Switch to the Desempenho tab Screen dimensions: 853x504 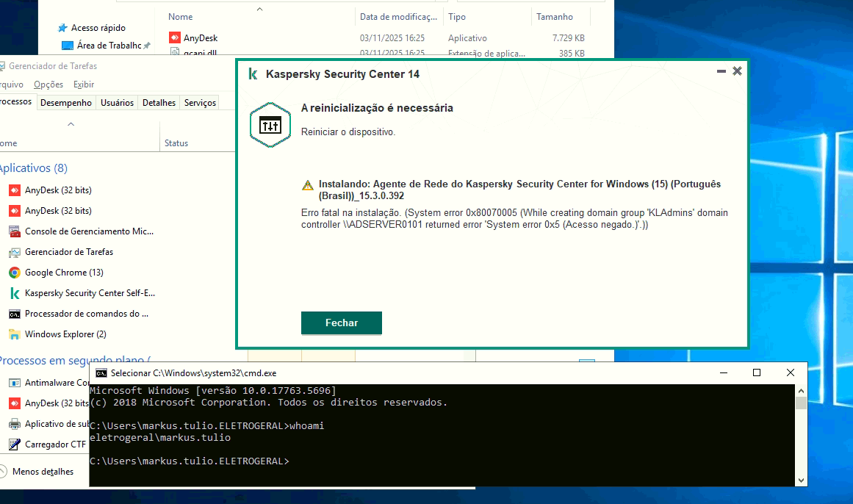click(66, 103)
